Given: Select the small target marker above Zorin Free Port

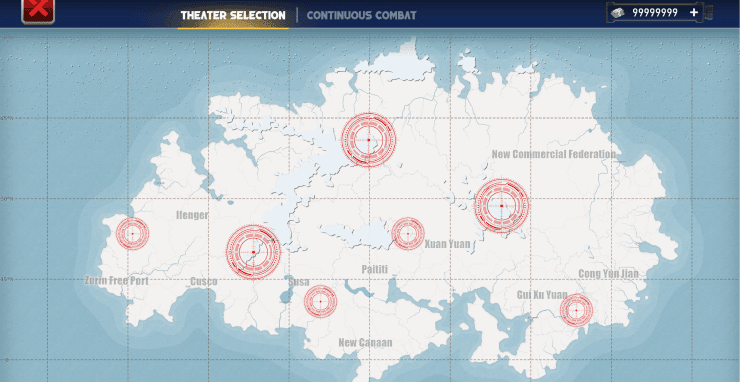Looking at the screenshot, I should tap(133, 233).
